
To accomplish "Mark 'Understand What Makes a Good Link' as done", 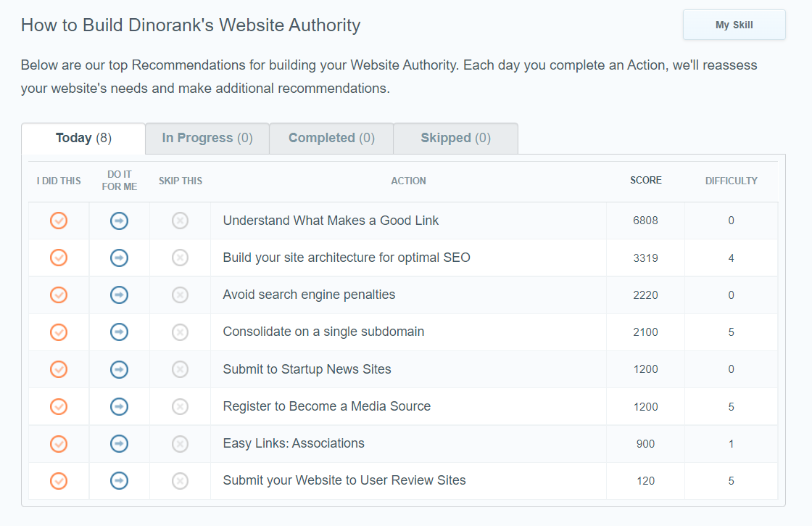I will click(59, 221).
